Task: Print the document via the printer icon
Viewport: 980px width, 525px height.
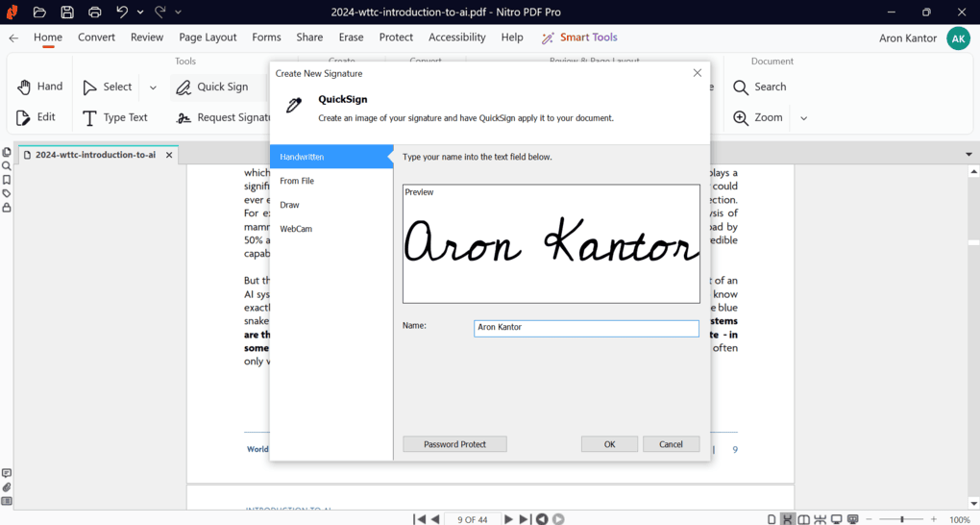Action: pyautogui.click(x=94, y=12)
